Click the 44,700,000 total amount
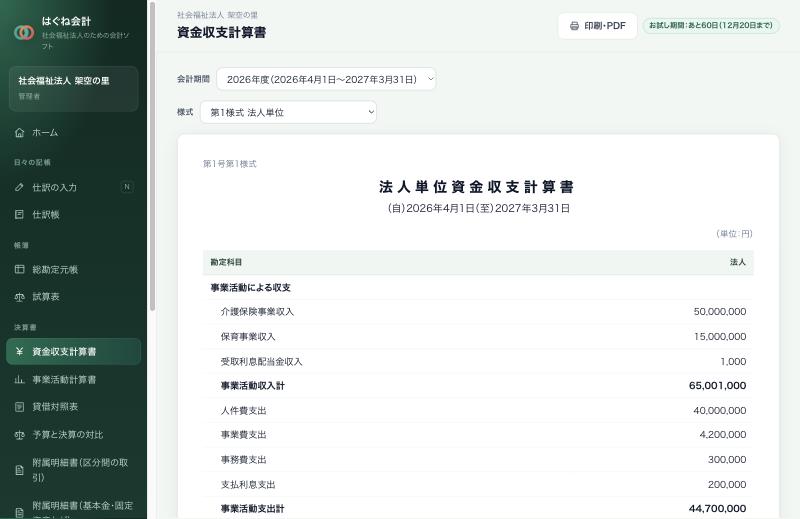The width and height of the screenshot is (800, 519). click(x=717, y=509)
